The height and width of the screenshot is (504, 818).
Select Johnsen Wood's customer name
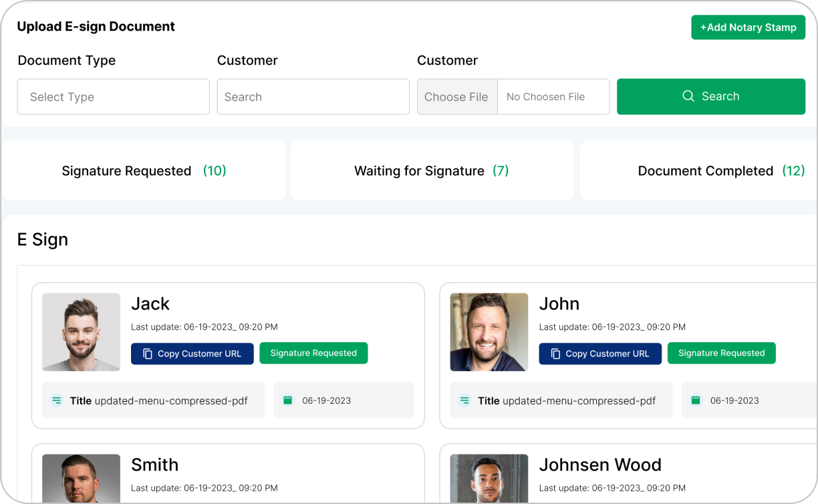click(599, 465)
